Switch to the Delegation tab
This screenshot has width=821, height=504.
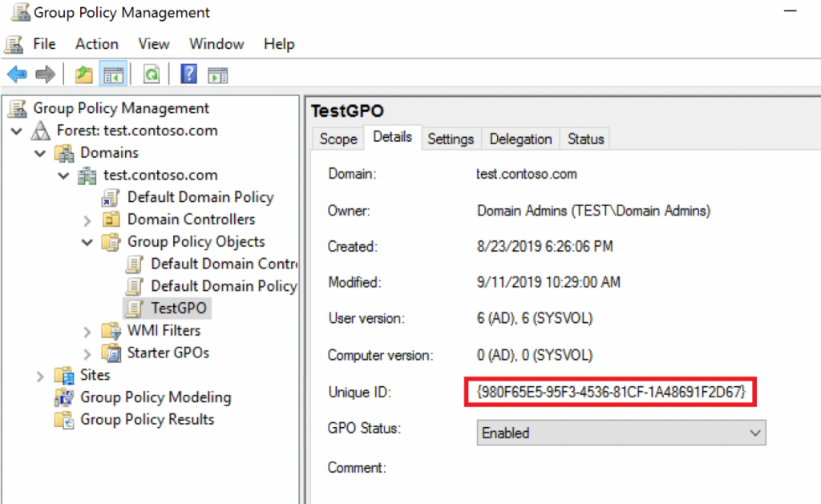(x=520, y=138)
